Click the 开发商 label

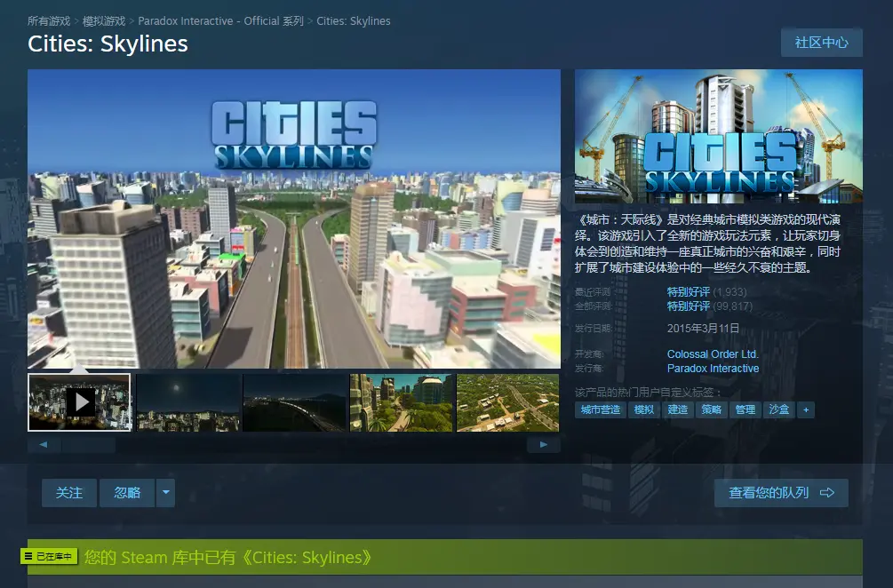589,354
